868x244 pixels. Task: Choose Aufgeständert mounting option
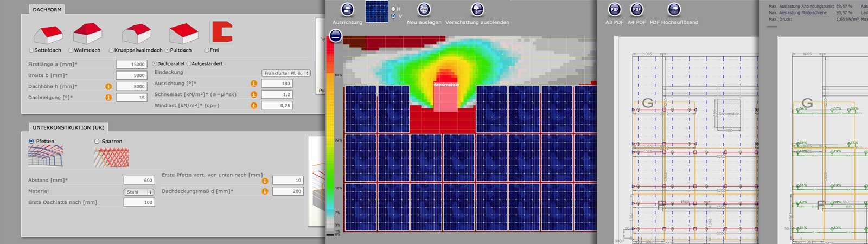[x=189, y=63]
